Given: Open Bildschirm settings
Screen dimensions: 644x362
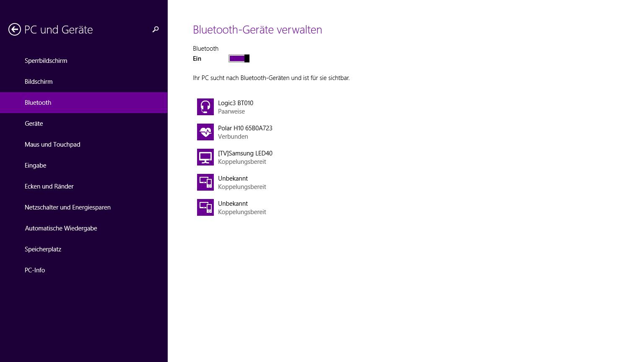Looking at the screenshot, I should click(84, 82).
